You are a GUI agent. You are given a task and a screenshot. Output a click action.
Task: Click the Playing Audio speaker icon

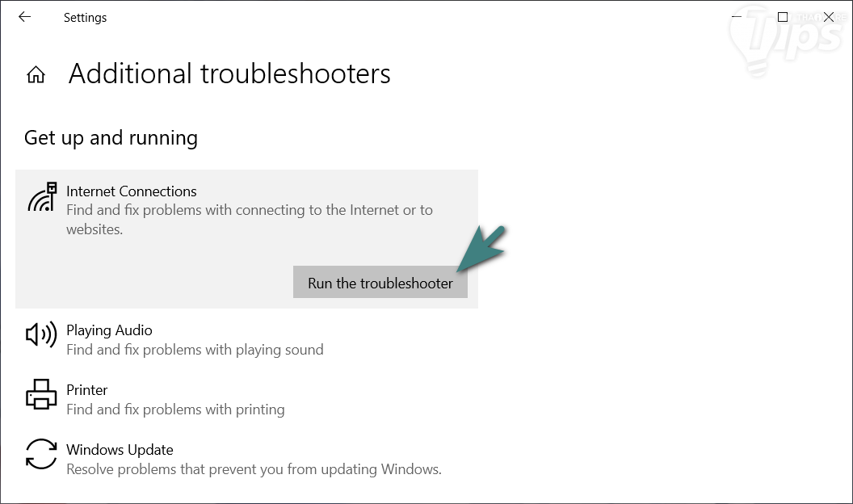tap(41, 334)
